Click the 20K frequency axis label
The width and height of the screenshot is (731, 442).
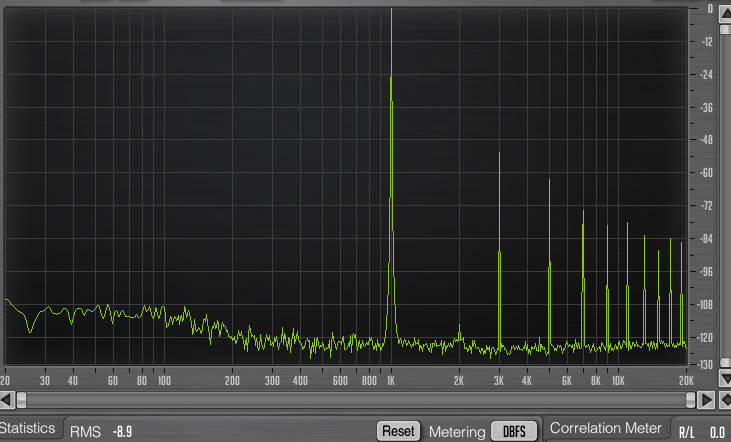coord(686,381)
